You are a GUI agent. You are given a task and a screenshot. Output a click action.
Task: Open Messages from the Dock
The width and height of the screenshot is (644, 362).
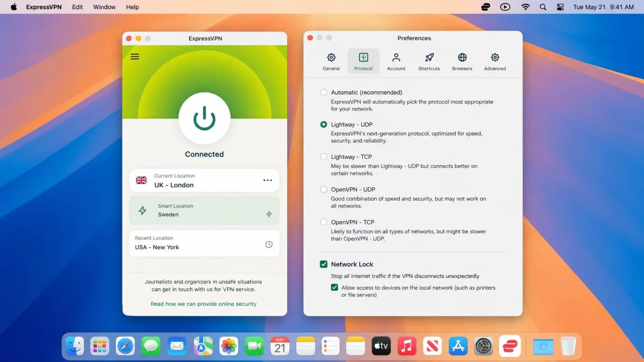[151, 346]
